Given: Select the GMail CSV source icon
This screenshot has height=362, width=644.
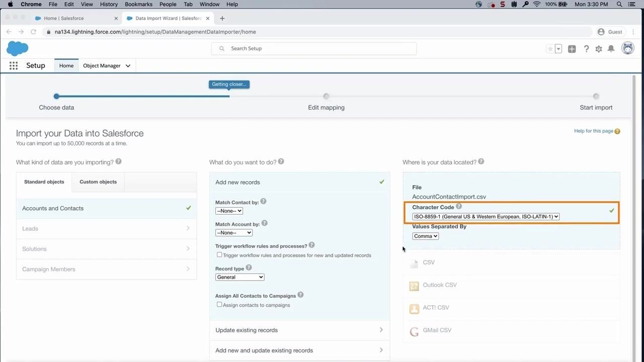Looking at the screenshot, I should click(414, 331).
